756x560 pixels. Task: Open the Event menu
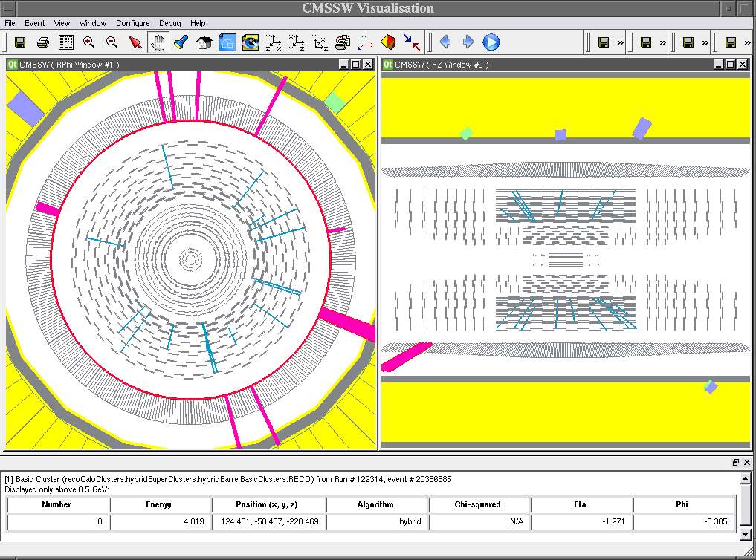(35, 23)
